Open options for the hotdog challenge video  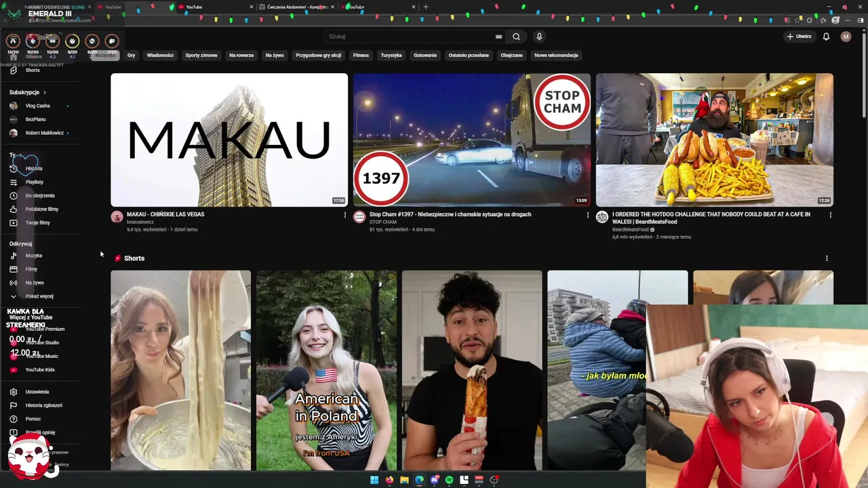pyautogui.click(x=830, y=215)
